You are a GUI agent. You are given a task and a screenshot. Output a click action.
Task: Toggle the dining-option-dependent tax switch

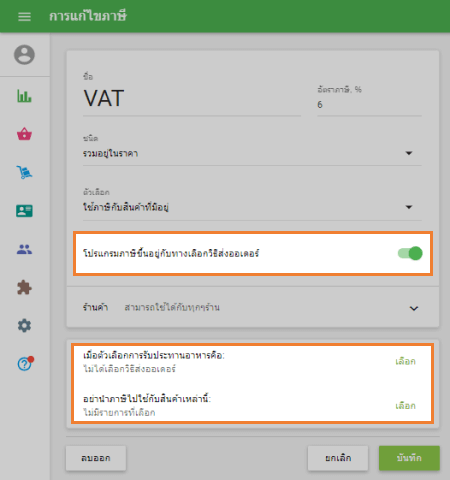pyautogui.click(x=410, y=253)
